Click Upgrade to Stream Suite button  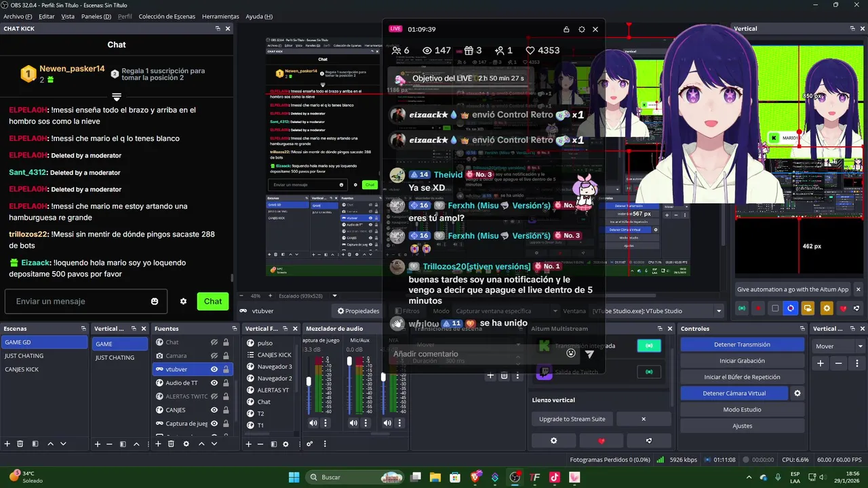pos(572,419)
